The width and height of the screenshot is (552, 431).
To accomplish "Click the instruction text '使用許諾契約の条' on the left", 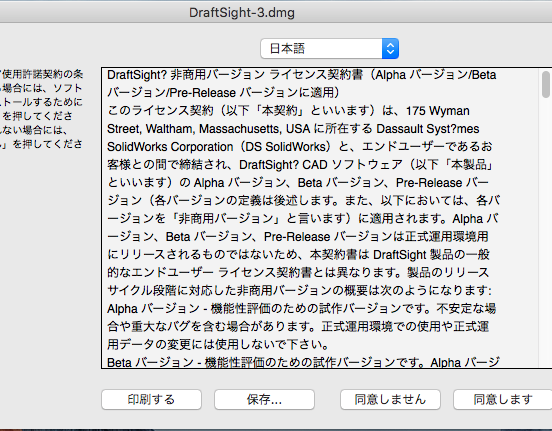I will [x=42, y=74].
